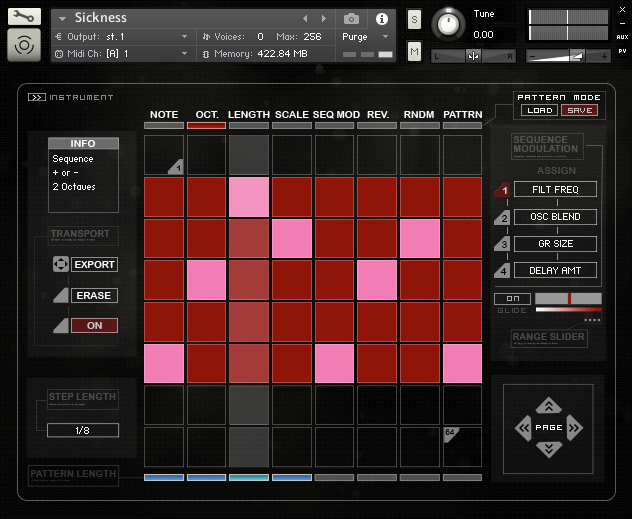The image size is (632, 519).
Task: Toggle the transport ON button
Action: click(x=94, y=325)
